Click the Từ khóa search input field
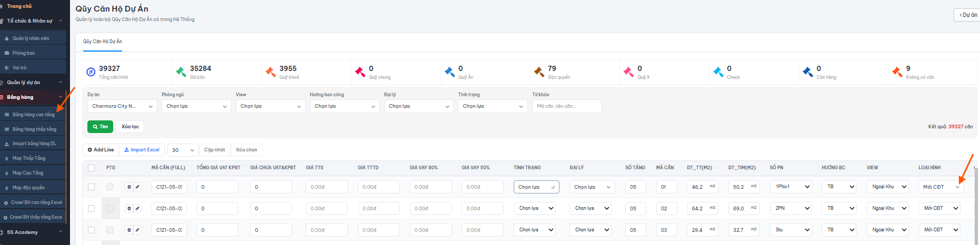 (567, 106)
